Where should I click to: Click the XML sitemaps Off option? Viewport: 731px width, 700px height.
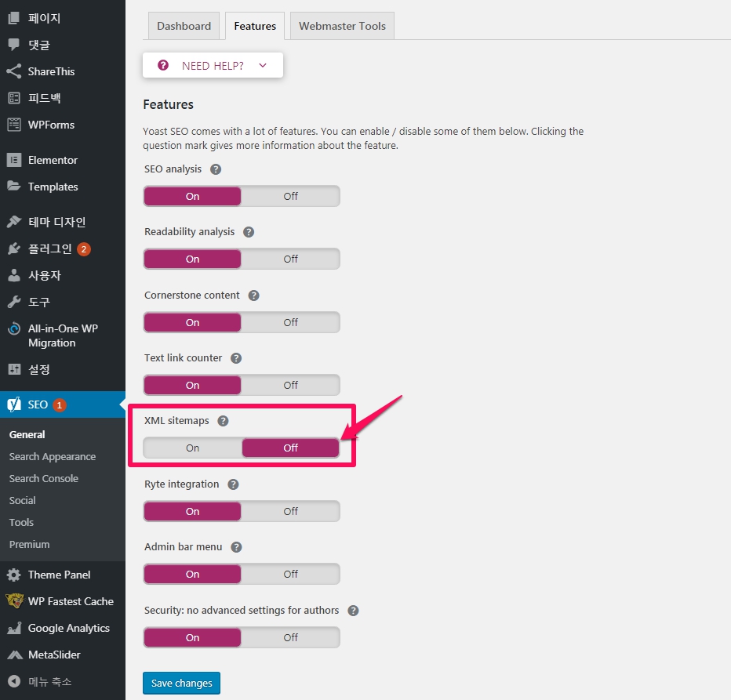click(x=290, y=448)
